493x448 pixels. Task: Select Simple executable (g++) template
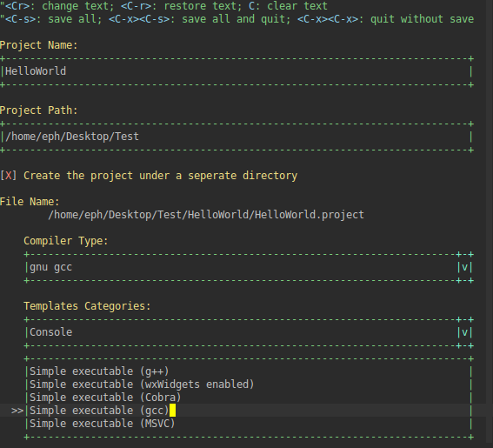pyautogui.click(x=249, y=371)
